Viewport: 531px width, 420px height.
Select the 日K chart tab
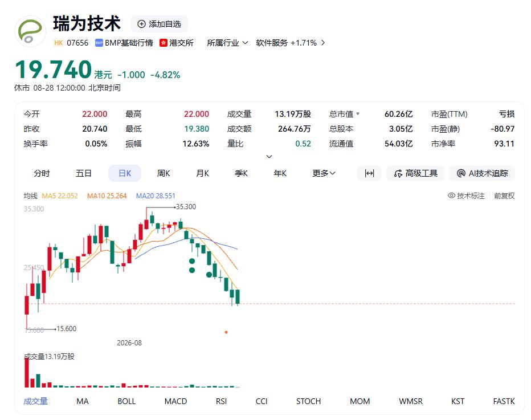pos(125,173)
